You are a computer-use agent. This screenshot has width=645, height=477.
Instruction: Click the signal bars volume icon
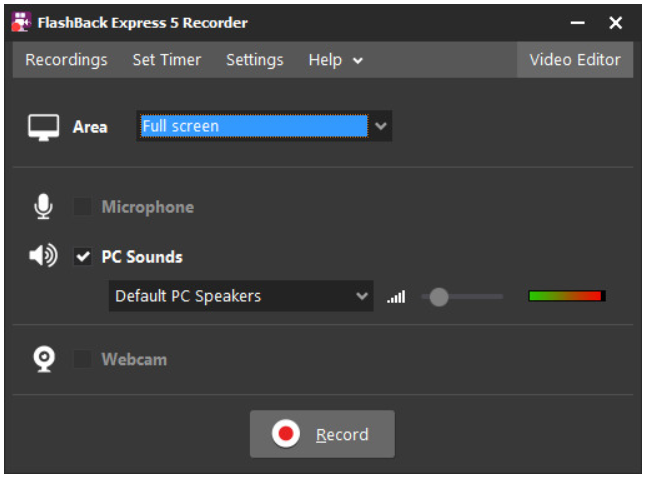[x=396, y=296]
